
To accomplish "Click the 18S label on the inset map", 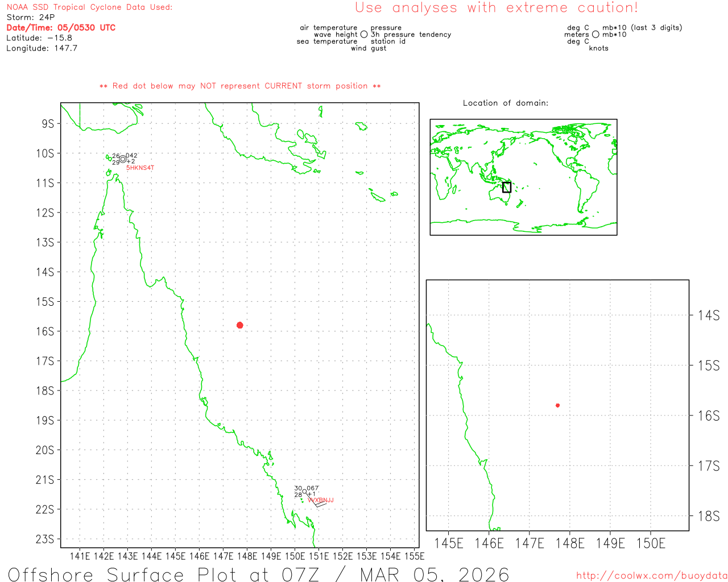I will point(709,517).
